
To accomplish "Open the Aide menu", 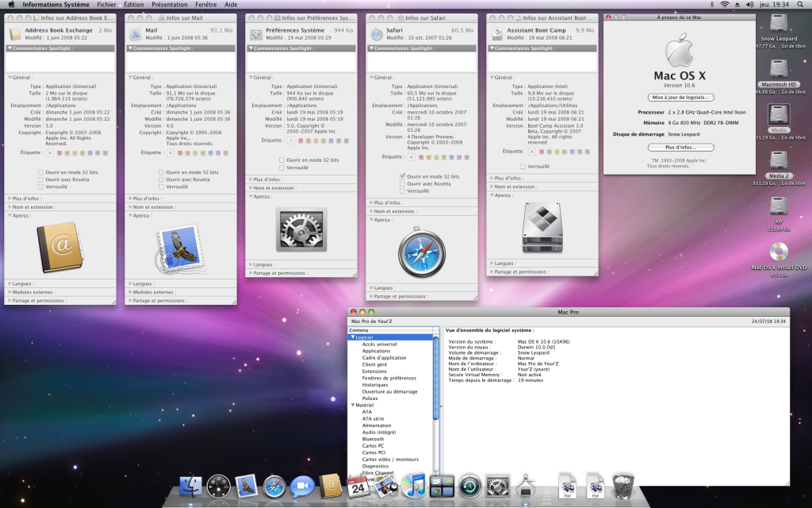I will coord(231,5).
